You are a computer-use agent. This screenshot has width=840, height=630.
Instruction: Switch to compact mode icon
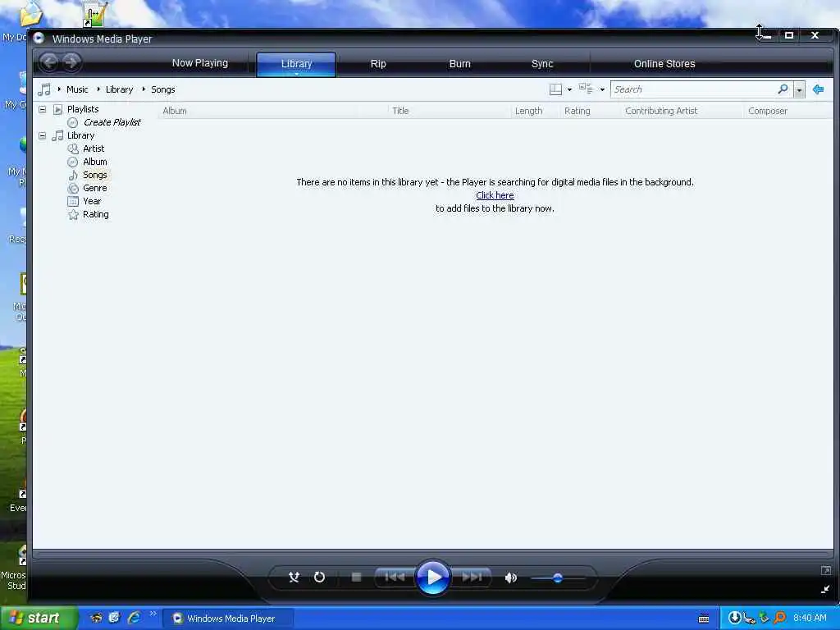coord(825,589)
